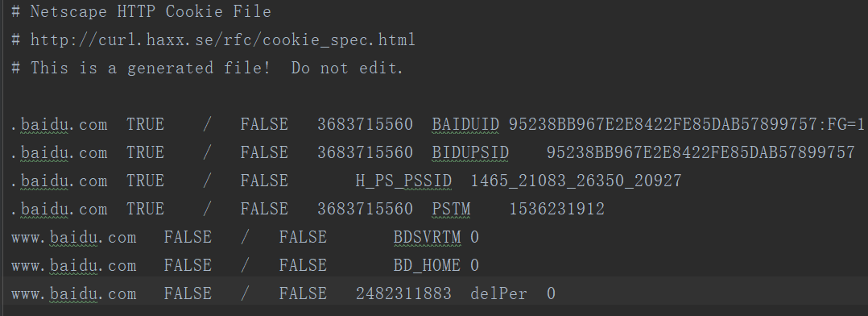868x316 pixels.
Task: Click the BD_HOME cookie name
Action: click(x=427, y=266)
